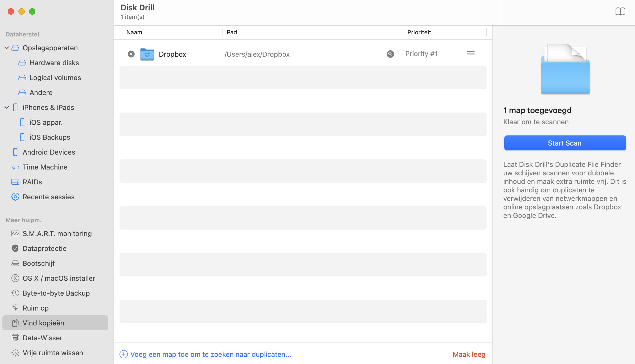Select Android Devices label in sidebar

[x=49, y=152]
